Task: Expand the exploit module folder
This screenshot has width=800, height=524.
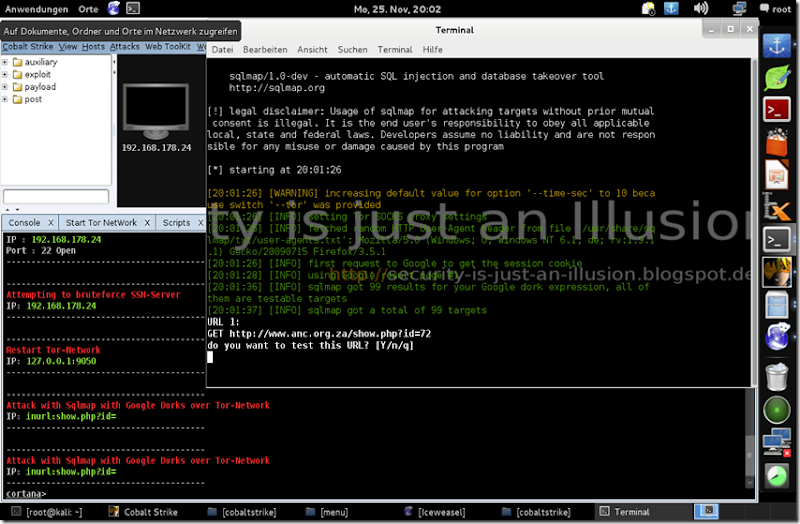Action: [5, 74]
